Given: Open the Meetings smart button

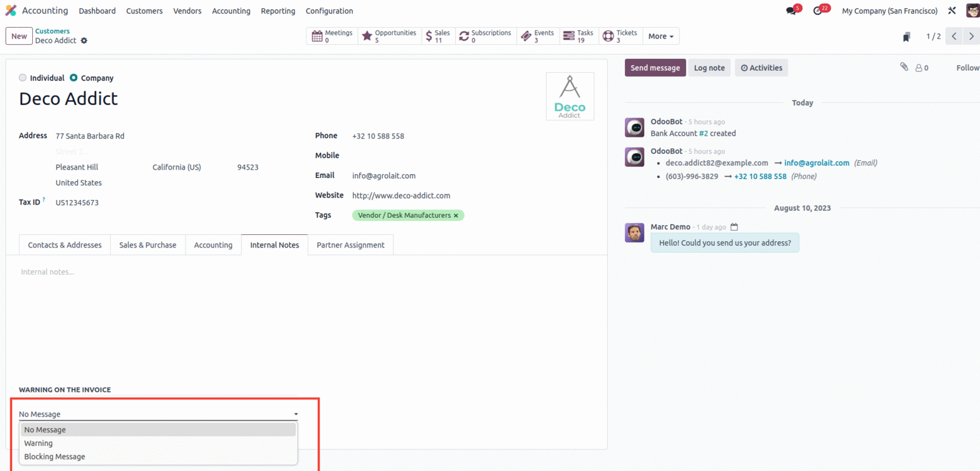Looking at the screenshot, I should (332, 36).
